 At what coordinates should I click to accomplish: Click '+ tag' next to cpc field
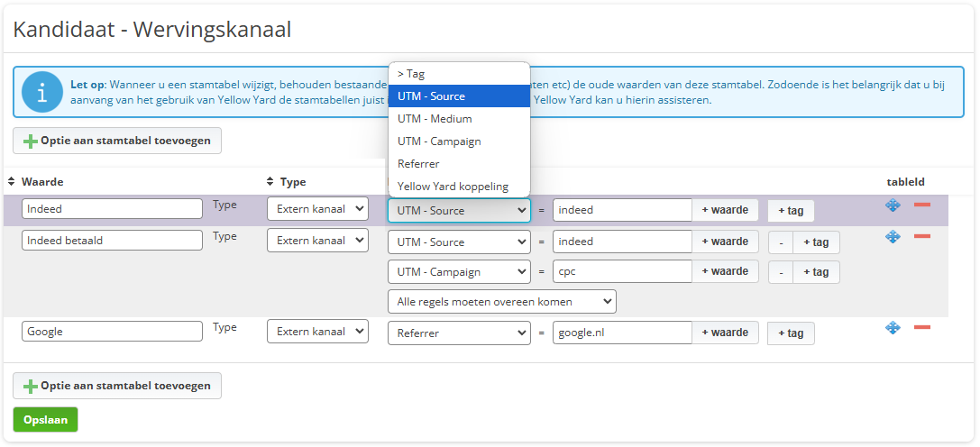(x=816, y=272)
